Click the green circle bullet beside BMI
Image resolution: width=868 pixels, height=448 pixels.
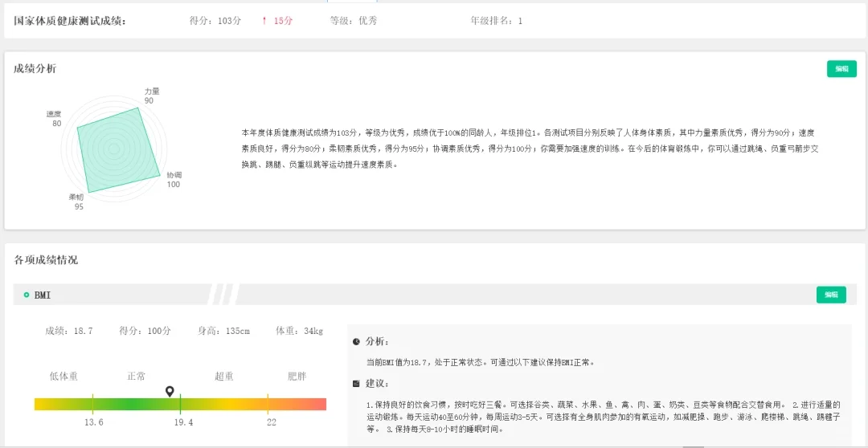pyautogui.click(x=26, y=295)
